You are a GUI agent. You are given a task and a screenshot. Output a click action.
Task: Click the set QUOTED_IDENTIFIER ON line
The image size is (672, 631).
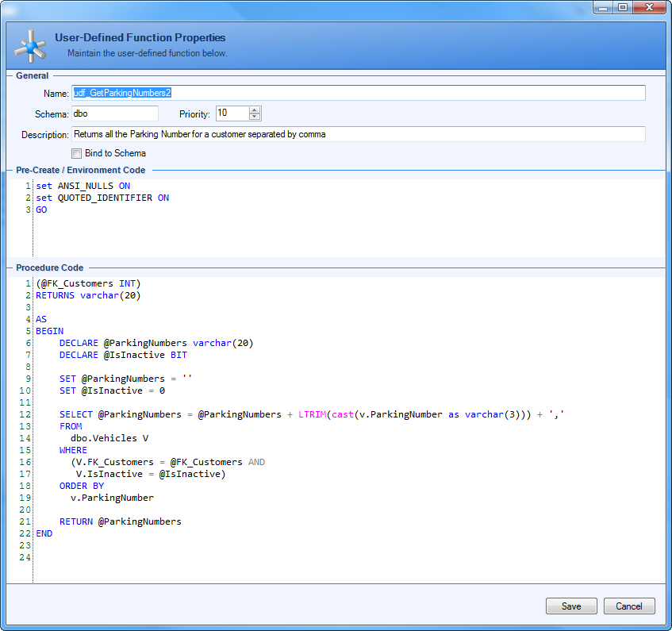pos(102,198)
